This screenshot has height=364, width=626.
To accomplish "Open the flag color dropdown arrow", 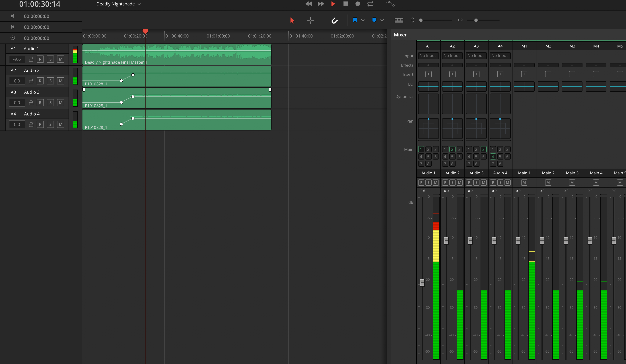I will click(363, 20).
